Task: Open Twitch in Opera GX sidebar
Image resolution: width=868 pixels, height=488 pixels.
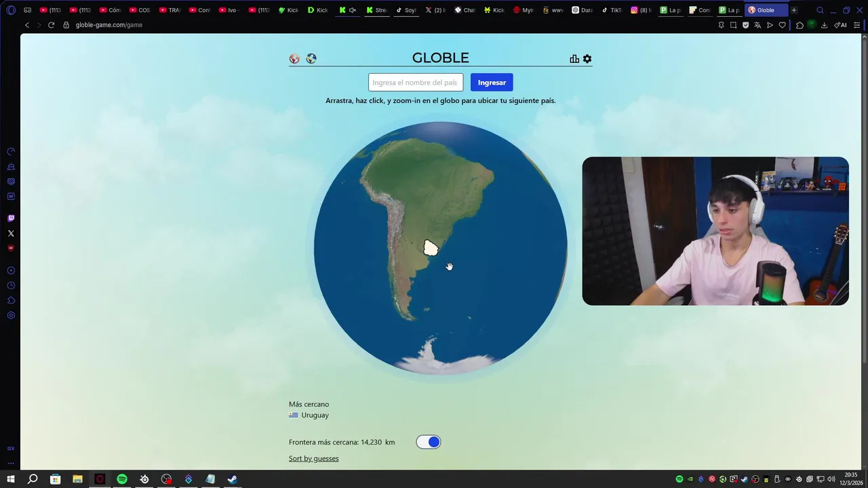Action: click(11, 218)
